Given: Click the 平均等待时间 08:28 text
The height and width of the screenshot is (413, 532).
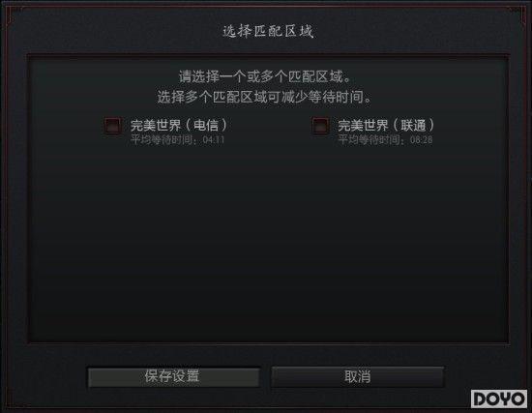Looking at the screenshot, I should click(385, 139).
